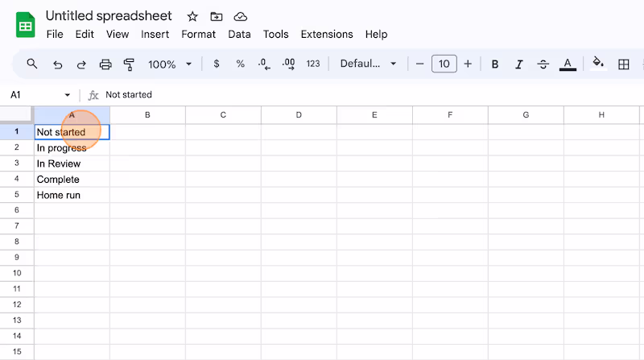Click the fx function icon

93,95
